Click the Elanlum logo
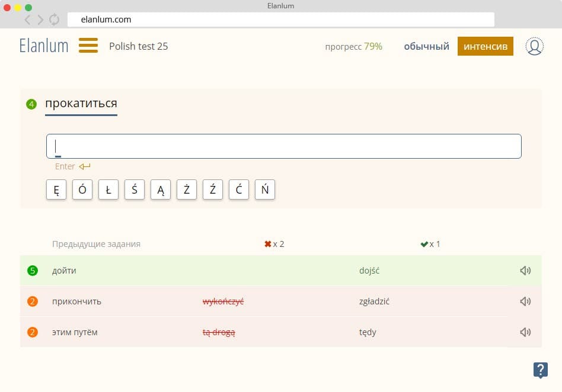 (44, 46)
